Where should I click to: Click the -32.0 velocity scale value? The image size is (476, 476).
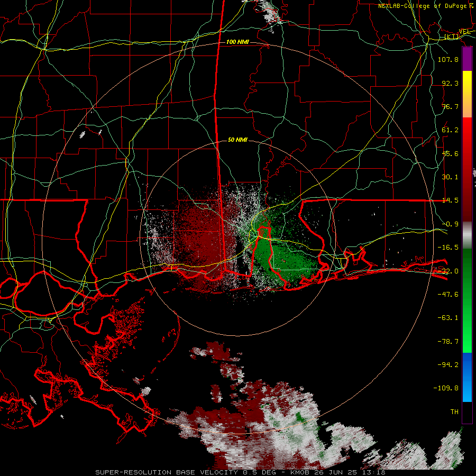pyautogui.click(x=448, y=271)
